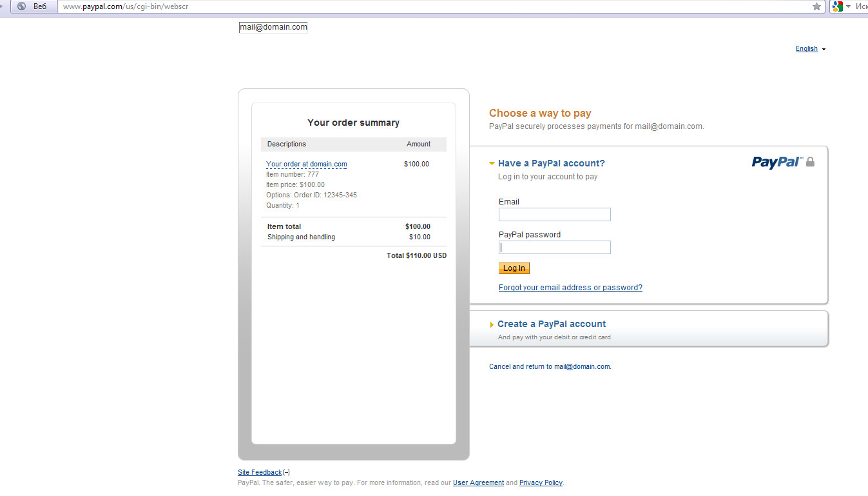Click the Item total label
This screenshot has width=868, height=496.
284,226
